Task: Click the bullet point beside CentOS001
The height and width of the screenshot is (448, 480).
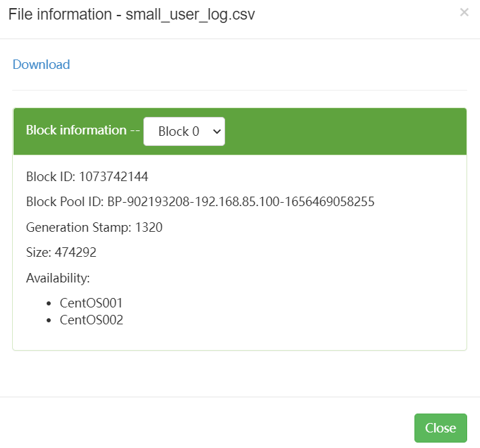Action: click(x=49, y=303)
